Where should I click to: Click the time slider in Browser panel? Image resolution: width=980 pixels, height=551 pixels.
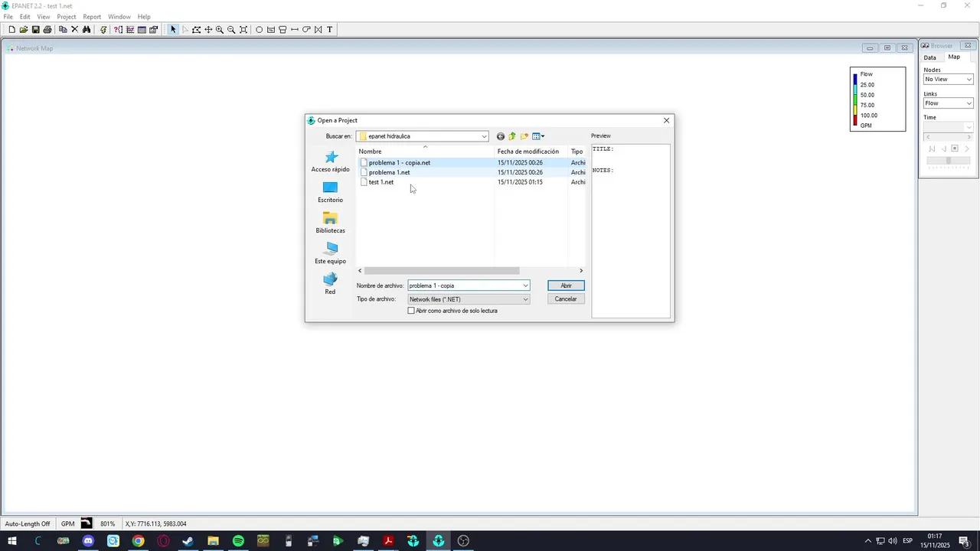[x=949, y=161]
